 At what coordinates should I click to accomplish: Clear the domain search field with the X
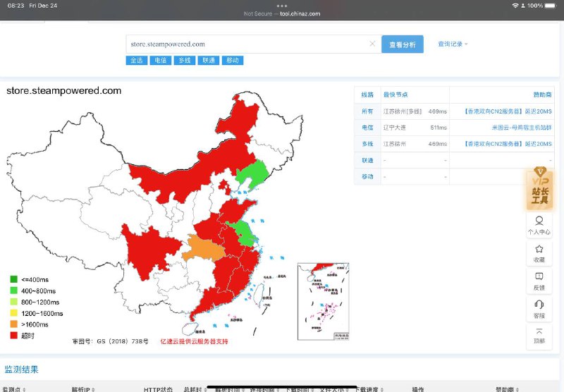(x=372, y=44)
